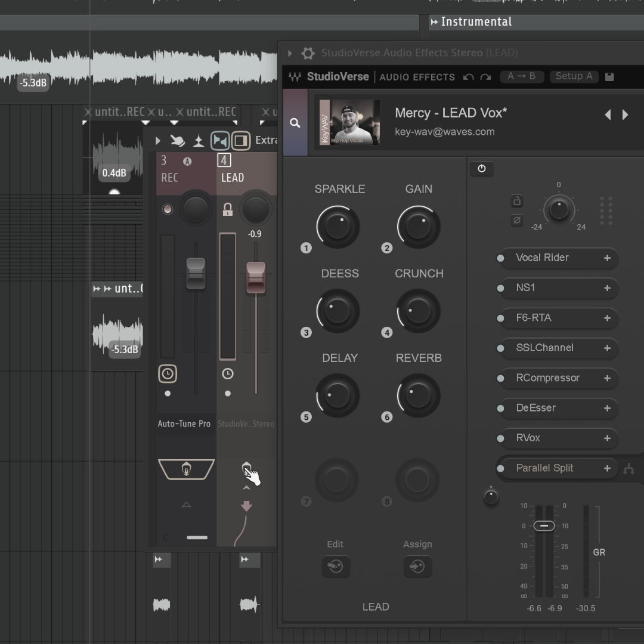
Task: Click the Edit macro icon button
Action: click(336, 566)
